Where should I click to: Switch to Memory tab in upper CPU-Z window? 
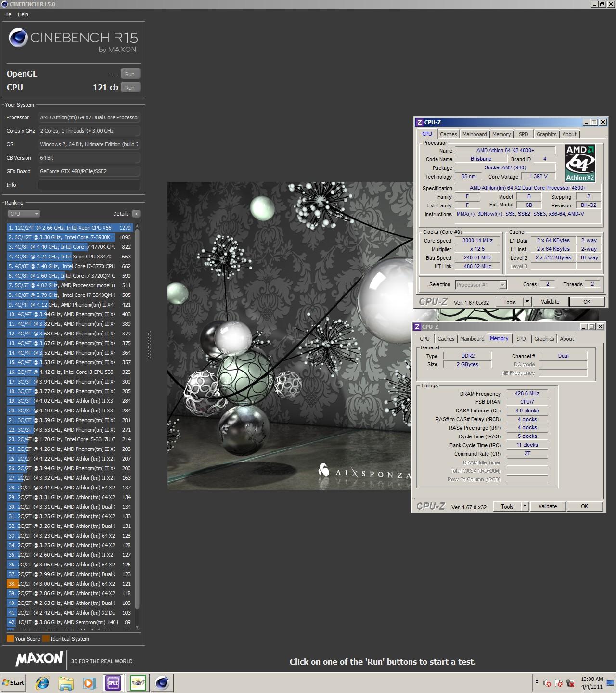(501, 134)
